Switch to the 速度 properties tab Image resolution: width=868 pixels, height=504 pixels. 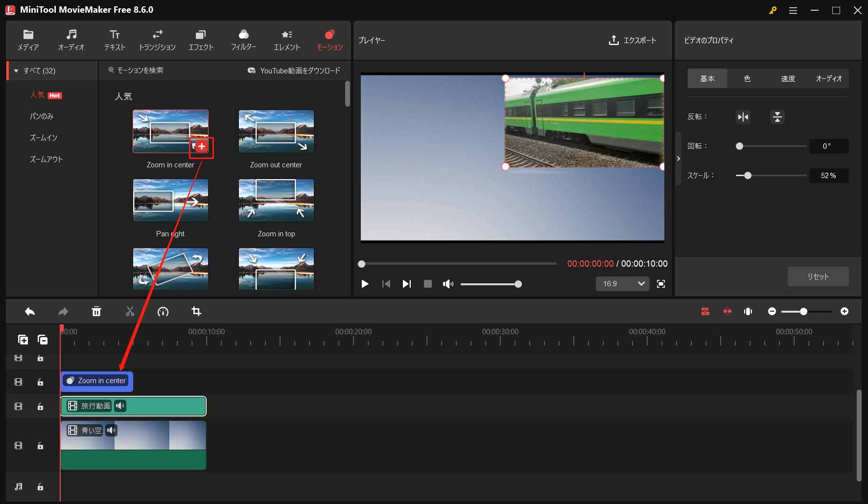pos(787,78)
